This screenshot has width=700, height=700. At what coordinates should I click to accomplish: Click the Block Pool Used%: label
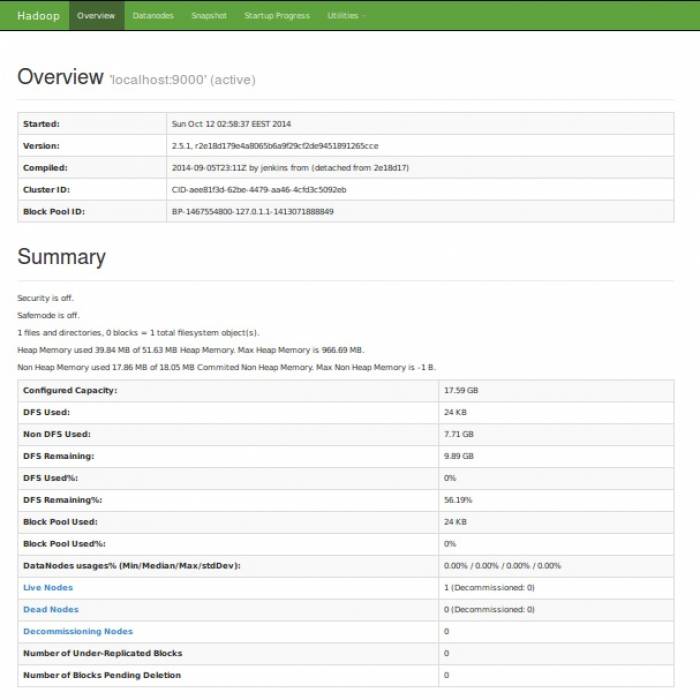[64, 543]
